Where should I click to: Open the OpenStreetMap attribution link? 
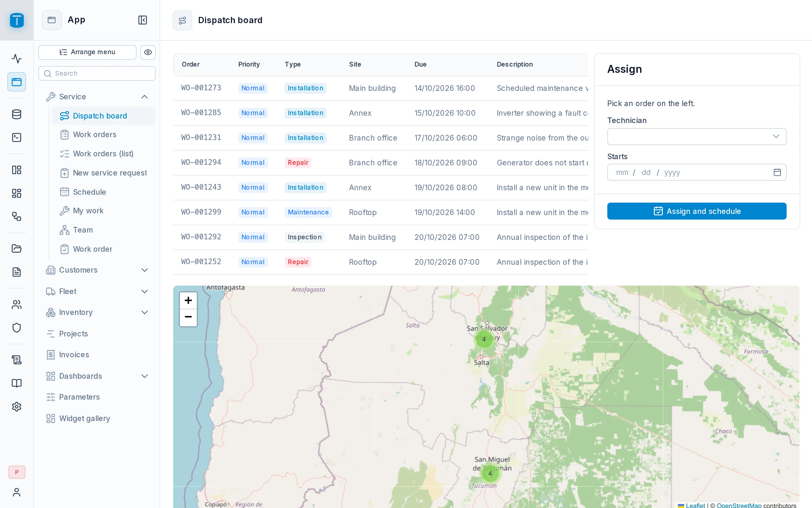point(739,505)
